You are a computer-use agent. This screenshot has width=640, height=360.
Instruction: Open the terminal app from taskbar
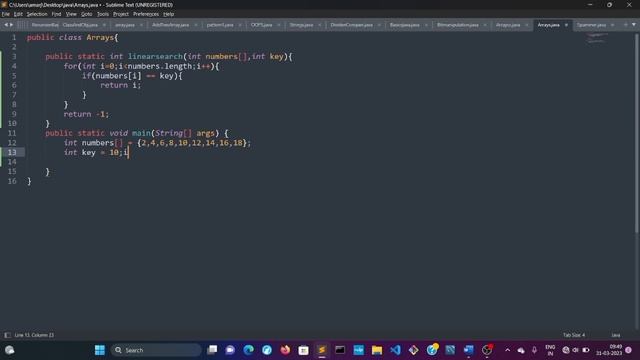(340, 350)
